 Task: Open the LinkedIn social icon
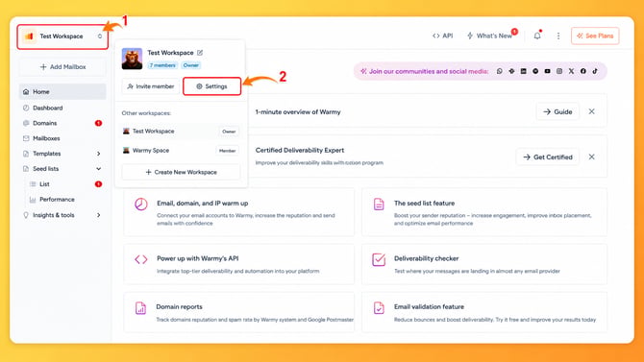point(523,71)
